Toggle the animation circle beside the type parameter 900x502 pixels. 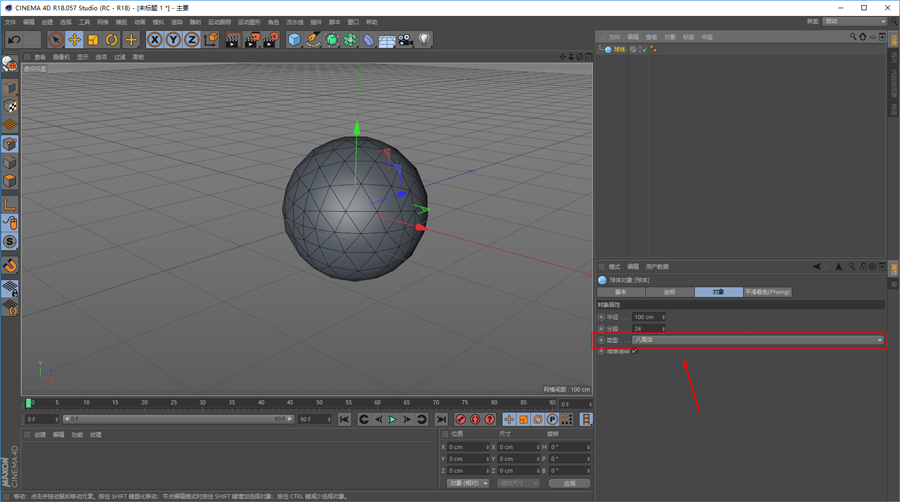601,340
